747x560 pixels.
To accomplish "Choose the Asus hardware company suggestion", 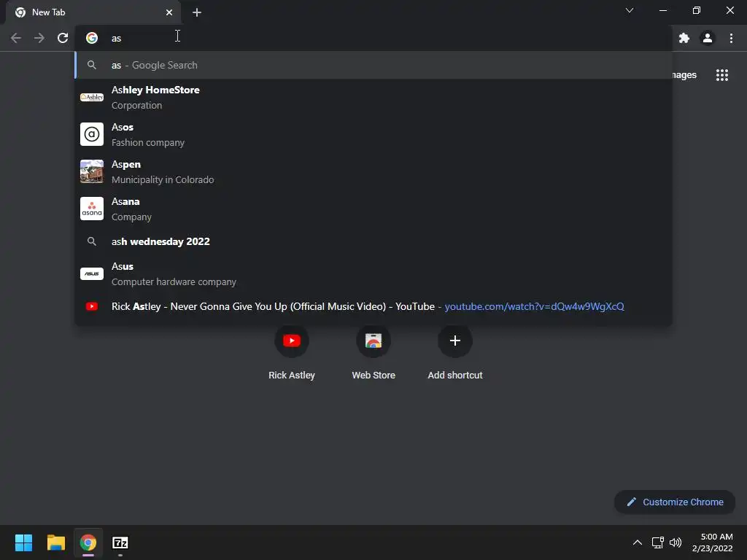I will pyautogui.click(x=373, y=274).
